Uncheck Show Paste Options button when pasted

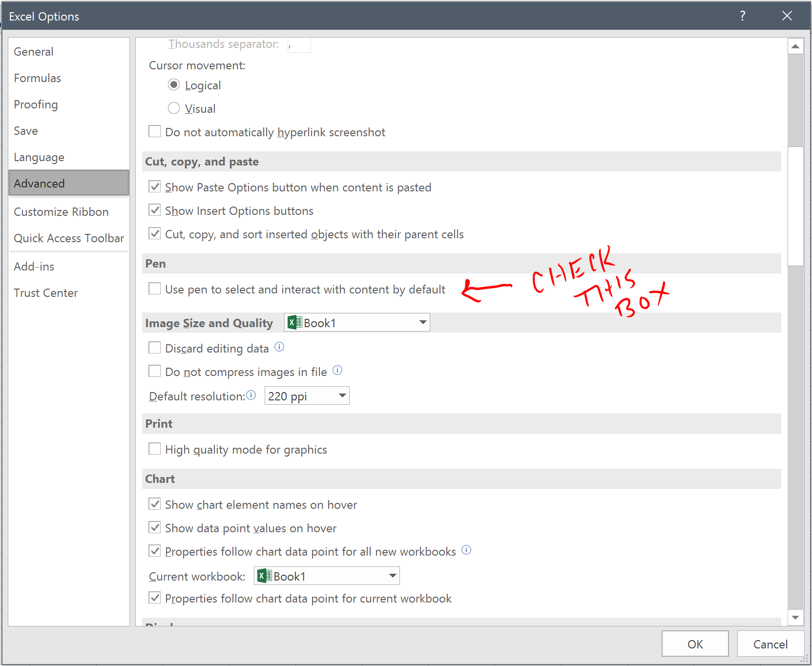[155, 187]
